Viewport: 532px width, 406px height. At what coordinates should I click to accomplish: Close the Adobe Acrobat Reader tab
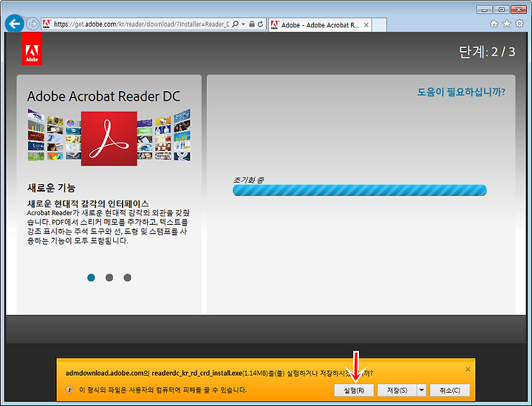pos(366,25)
